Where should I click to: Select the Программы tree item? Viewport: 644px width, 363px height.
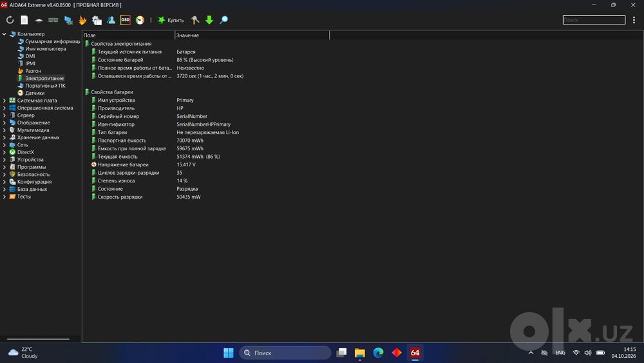tap(31, 168)
